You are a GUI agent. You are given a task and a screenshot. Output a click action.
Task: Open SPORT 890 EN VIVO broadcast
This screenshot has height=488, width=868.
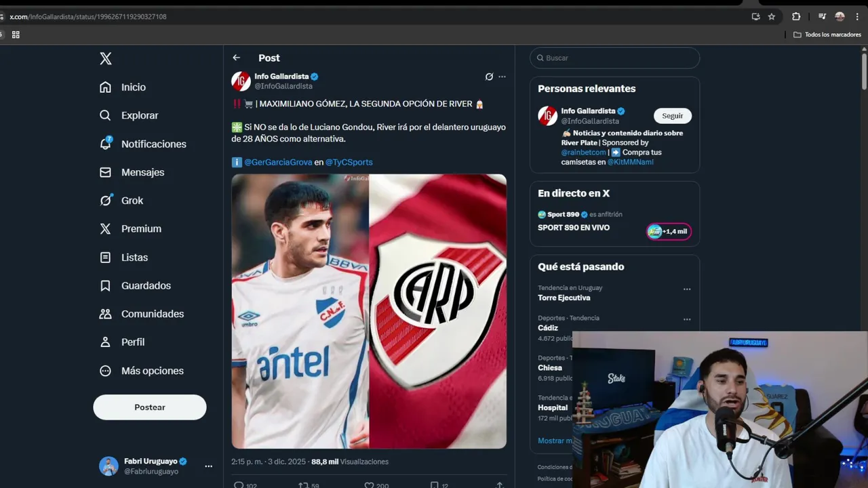574,228
